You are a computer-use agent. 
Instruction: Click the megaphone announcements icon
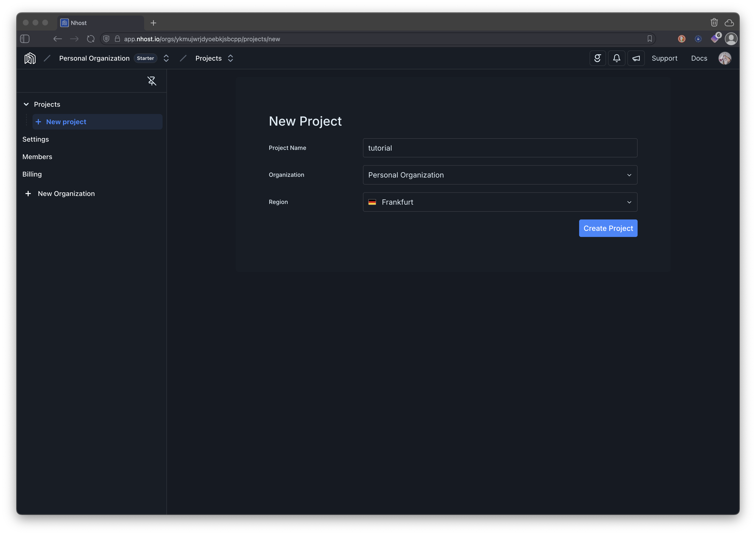(x=636, y=58)
